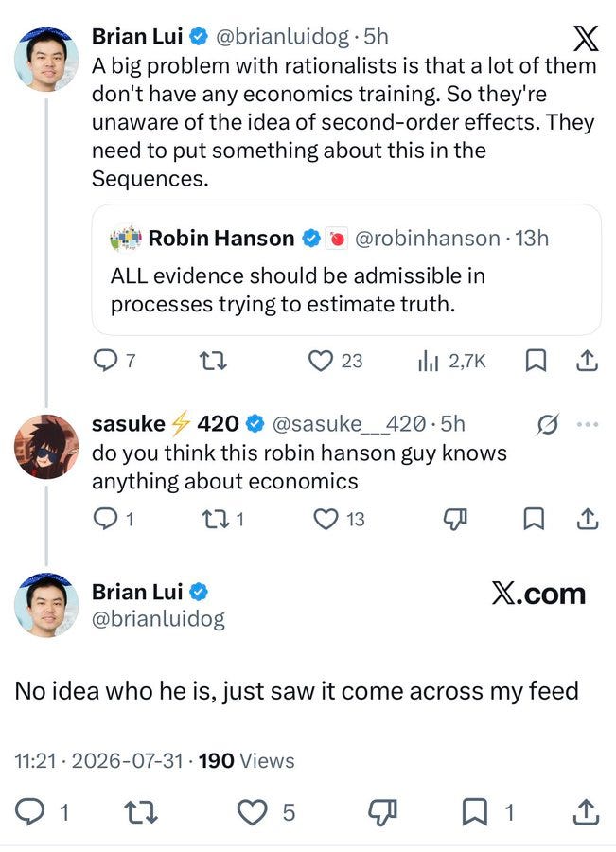
Task: Like the tweet with 23 likes
Action: click(x=335, y=361)
